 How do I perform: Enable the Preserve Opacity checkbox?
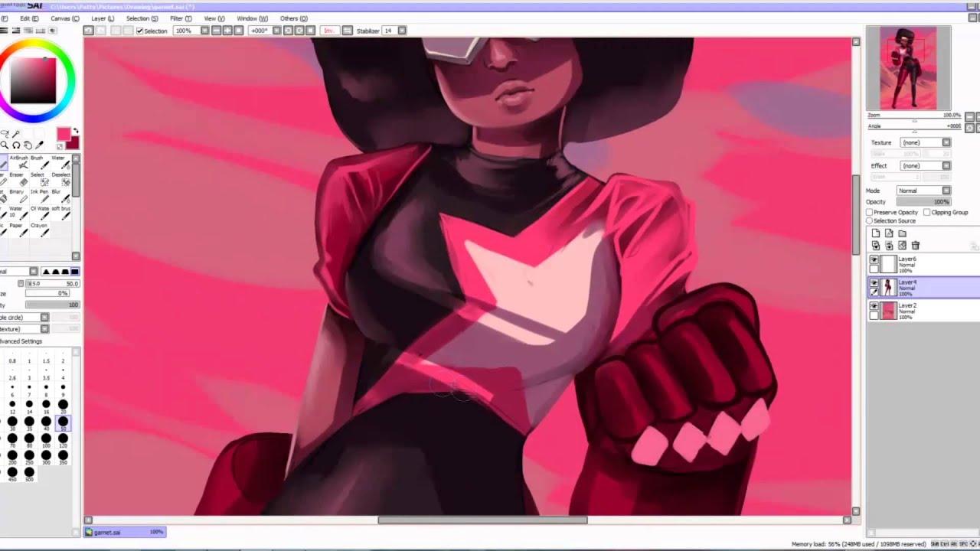point(869,213)
